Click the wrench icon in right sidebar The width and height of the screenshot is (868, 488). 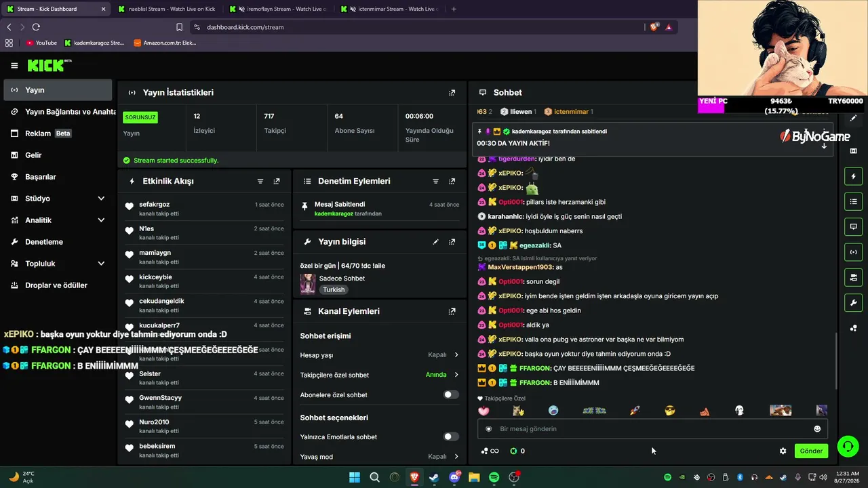click(x=854, y=302)
